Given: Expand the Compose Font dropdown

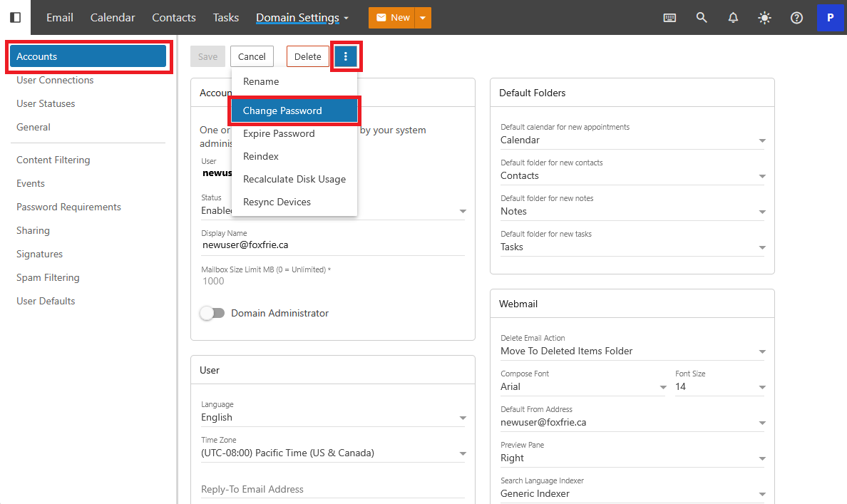Looking at the screenshot, I should pos(583,387).
